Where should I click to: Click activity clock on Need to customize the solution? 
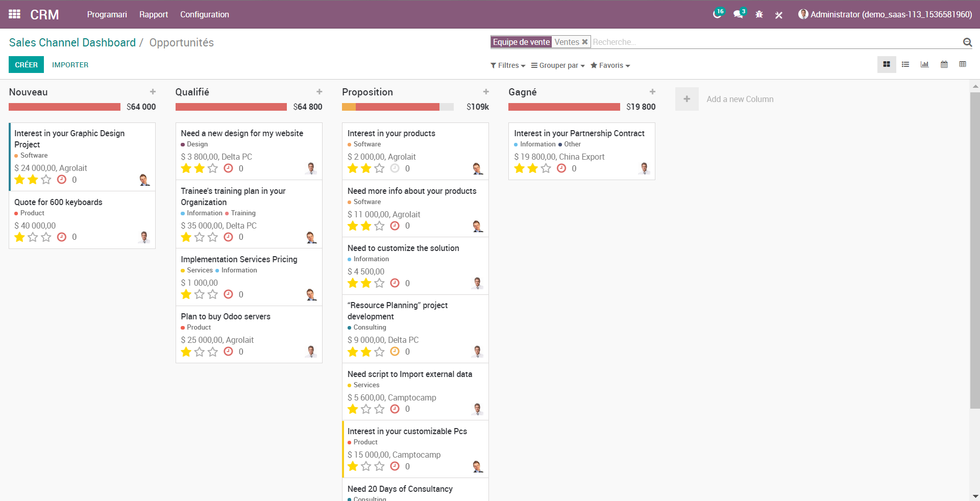[395, 283]
